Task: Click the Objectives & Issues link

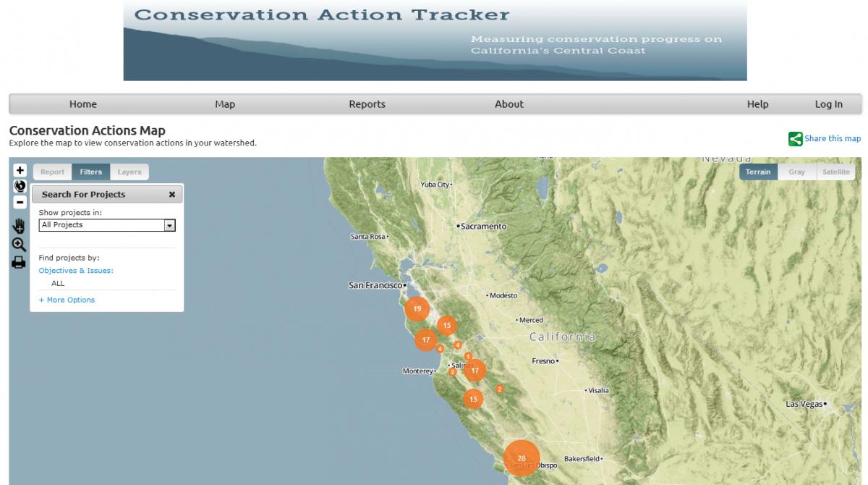Action: [76, 271]
